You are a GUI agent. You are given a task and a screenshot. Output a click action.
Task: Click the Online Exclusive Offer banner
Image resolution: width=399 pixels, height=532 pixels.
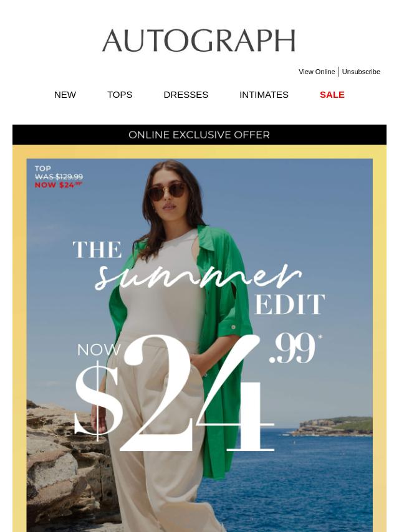coord(199,135)
